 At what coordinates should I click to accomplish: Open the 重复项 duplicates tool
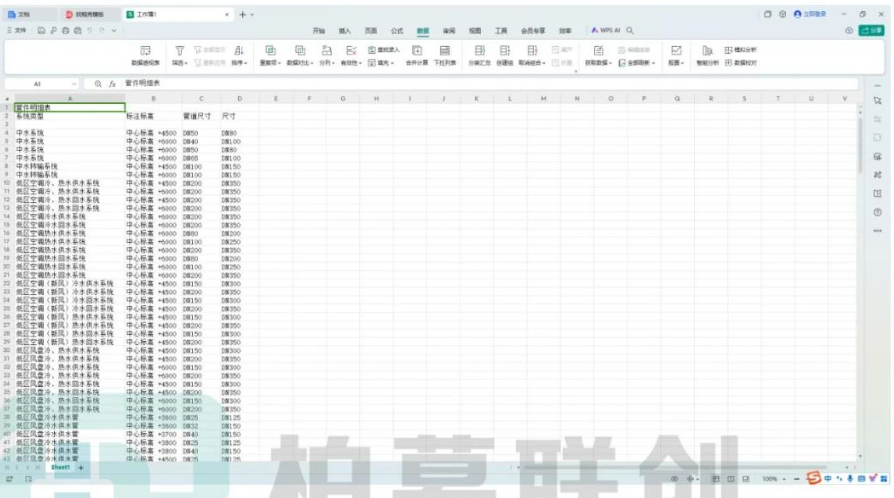270,55
